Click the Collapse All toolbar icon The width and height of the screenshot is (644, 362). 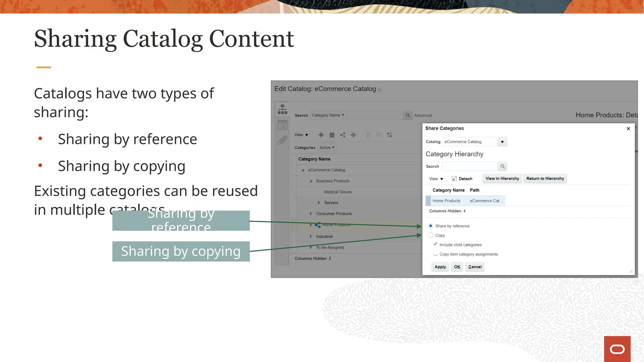[x=379, y=135]
